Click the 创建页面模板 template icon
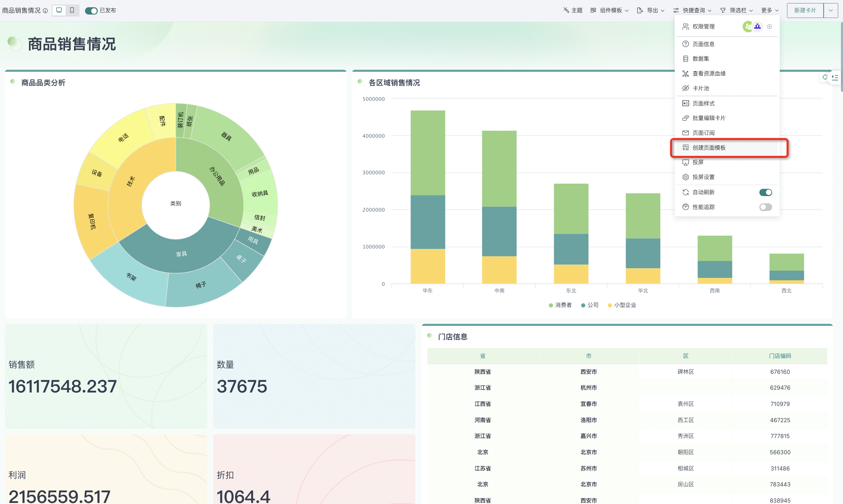843x504 pixels. coord(685,148)
